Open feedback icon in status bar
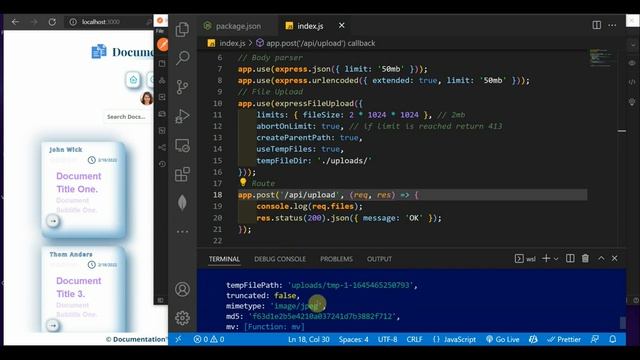This screenshot has height=360, width=640. click(595, 339)
